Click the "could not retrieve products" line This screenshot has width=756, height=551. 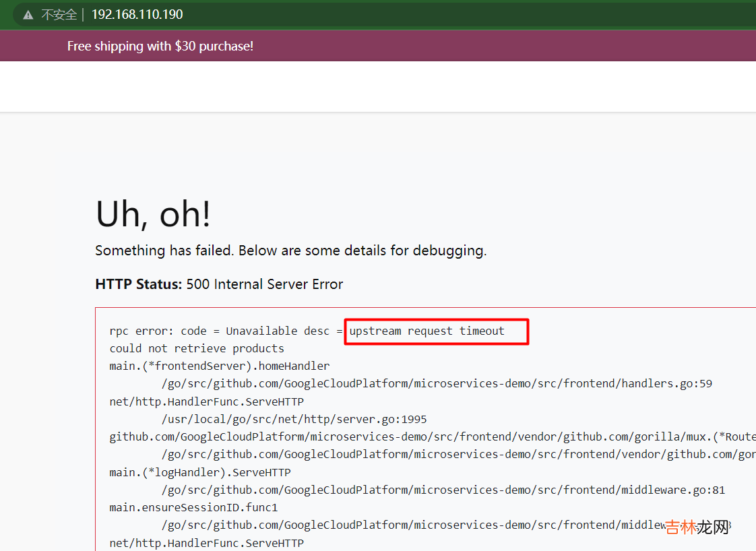197,348
